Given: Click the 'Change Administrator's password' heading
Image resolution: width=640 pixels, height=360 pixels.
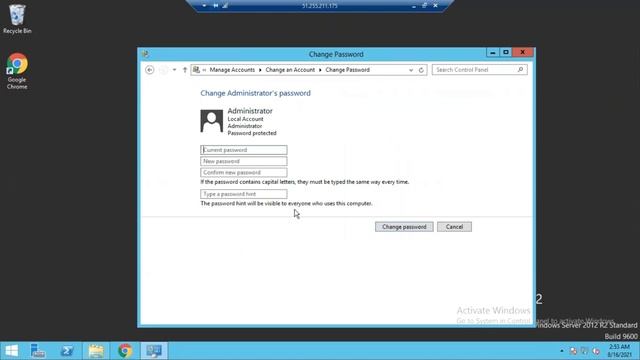Looking at the screenshot, I should pyautogui.click(x=256, y=93).
